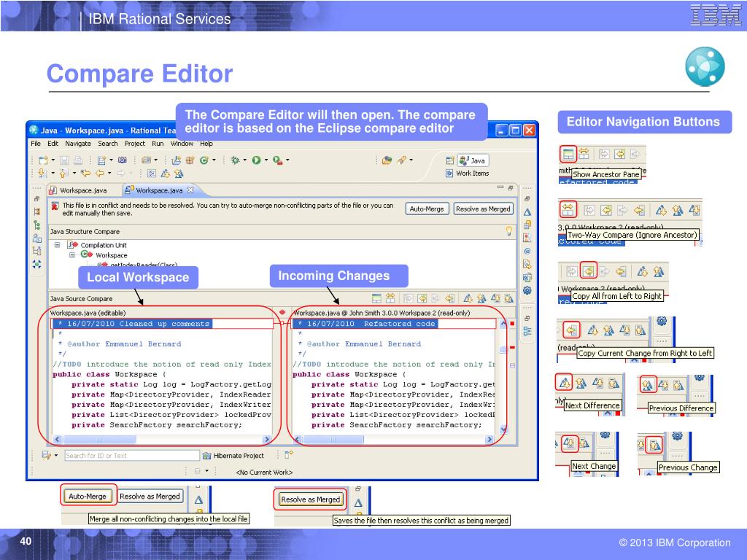
Task: Click the highlighted Show Ancestor Pane icon in the right-hand snippet
Action: pos(568,154)
